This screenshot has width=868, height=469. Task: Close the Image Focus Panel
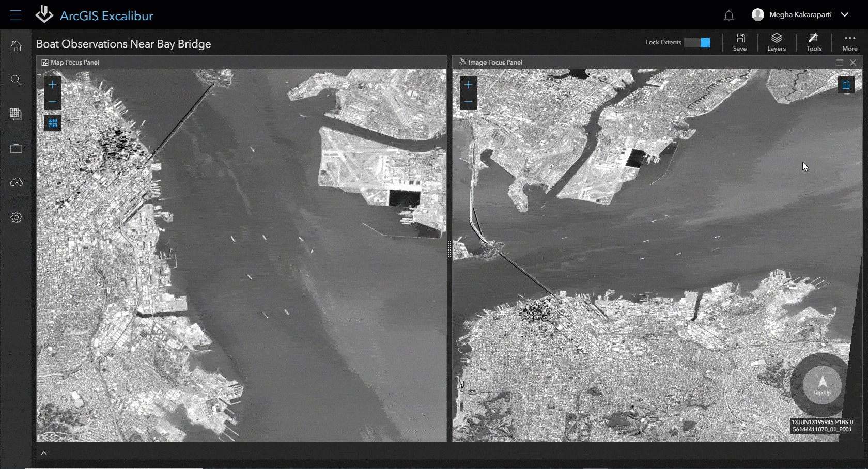(x=853, y=62)
